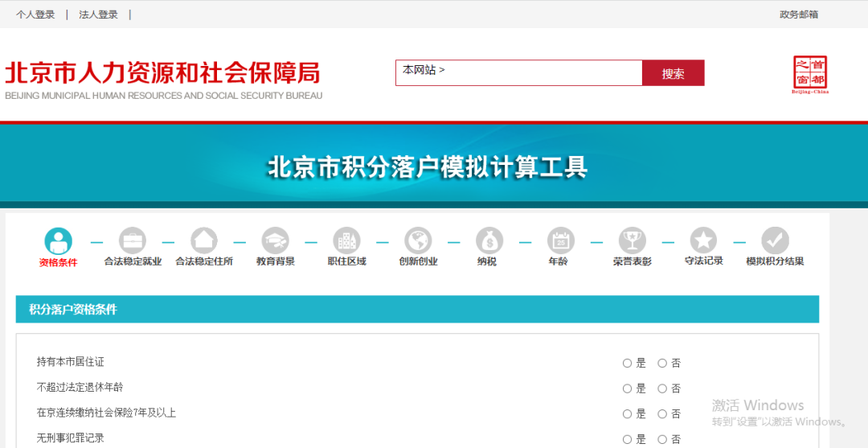Open the 政务邮箱 link
Image resolution: width=868 pixels, height=448 pixels.
point(799,15)
